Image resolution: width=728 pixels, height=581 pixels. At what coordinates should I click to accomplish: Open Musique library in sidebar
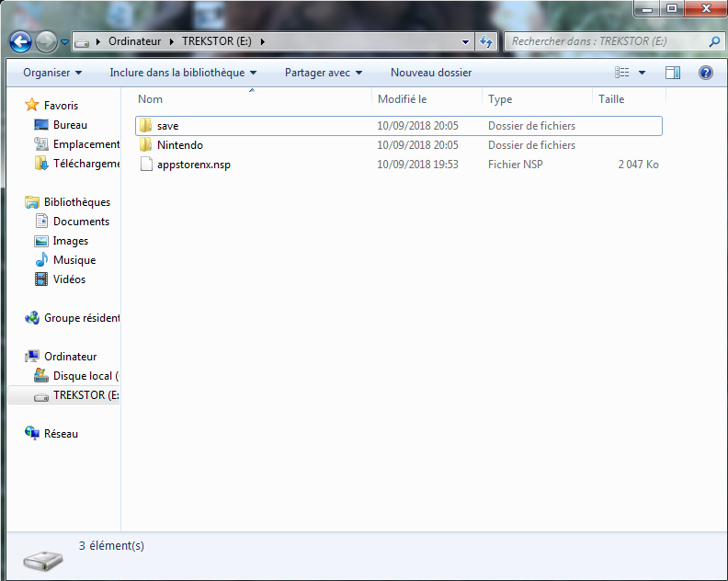click(x=74, y=260)
